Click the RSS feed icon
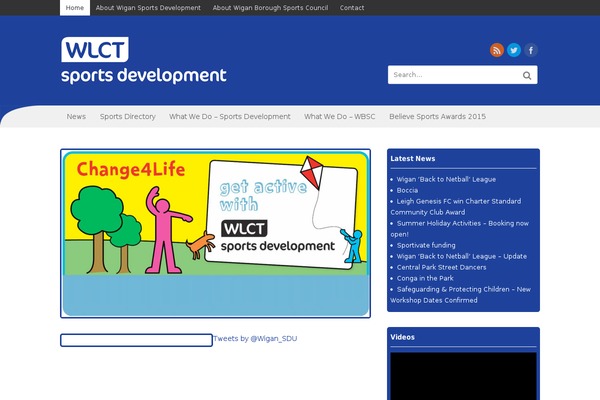This screenshot has width=600, height=400. coord(497,50)
